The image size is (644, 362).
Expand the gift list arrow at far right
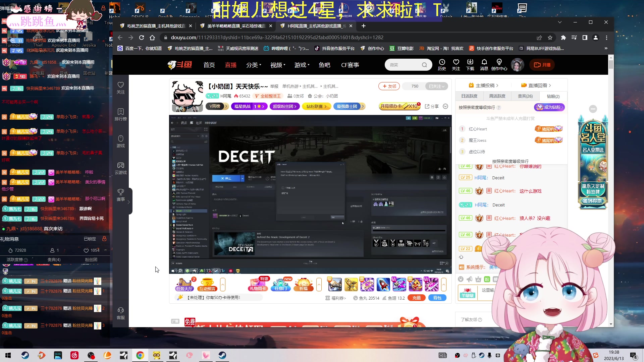[x=444, y=285]
